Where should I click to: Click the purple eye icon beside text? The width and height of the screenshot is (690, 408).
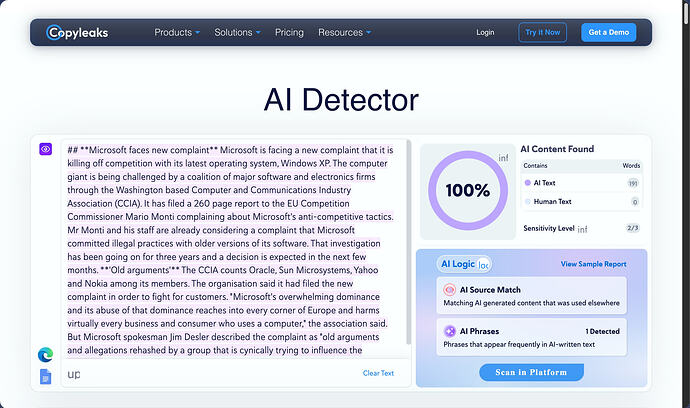click(x=45, y=149)
